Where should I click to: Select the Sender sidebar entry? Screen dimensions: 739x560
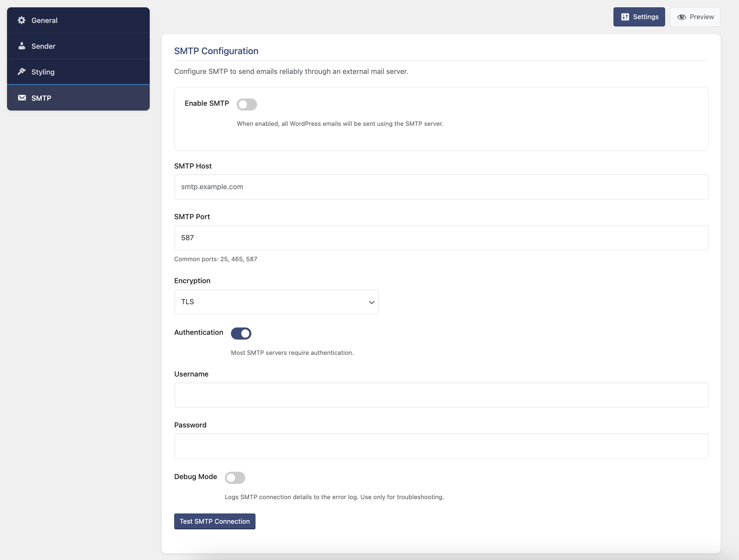coord(43,46)
